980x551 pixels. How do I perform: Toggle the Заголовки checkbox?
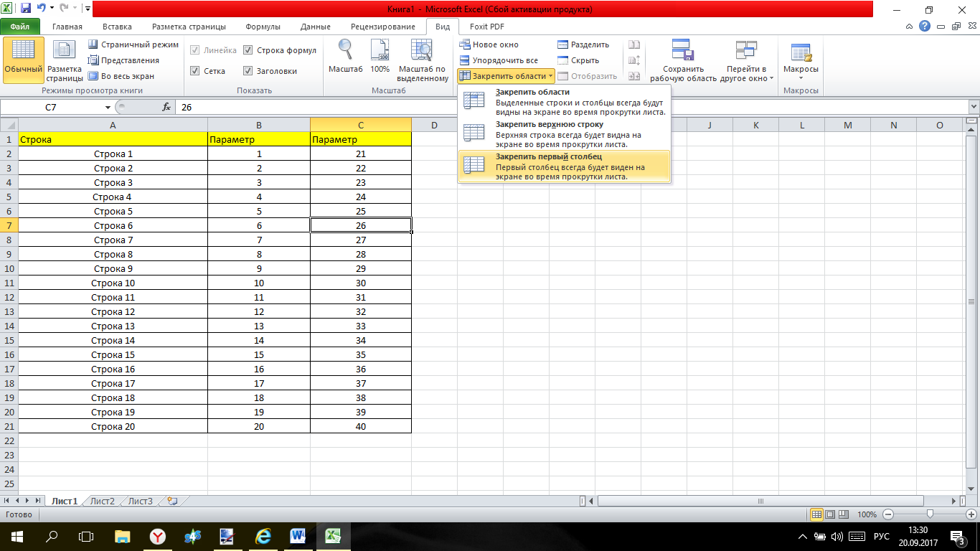click(x=248, y=71)
